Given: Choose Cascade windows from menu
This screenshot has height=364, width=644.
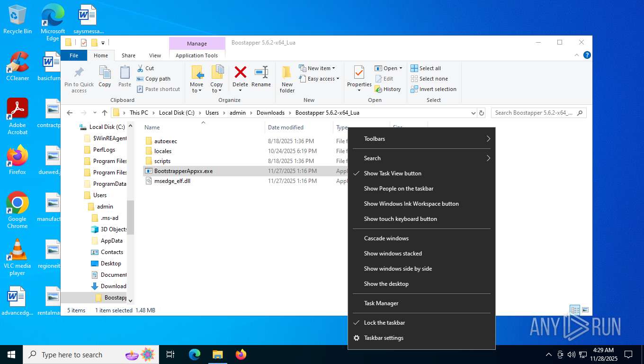Looking at the screenshot, I should [421, 238].
